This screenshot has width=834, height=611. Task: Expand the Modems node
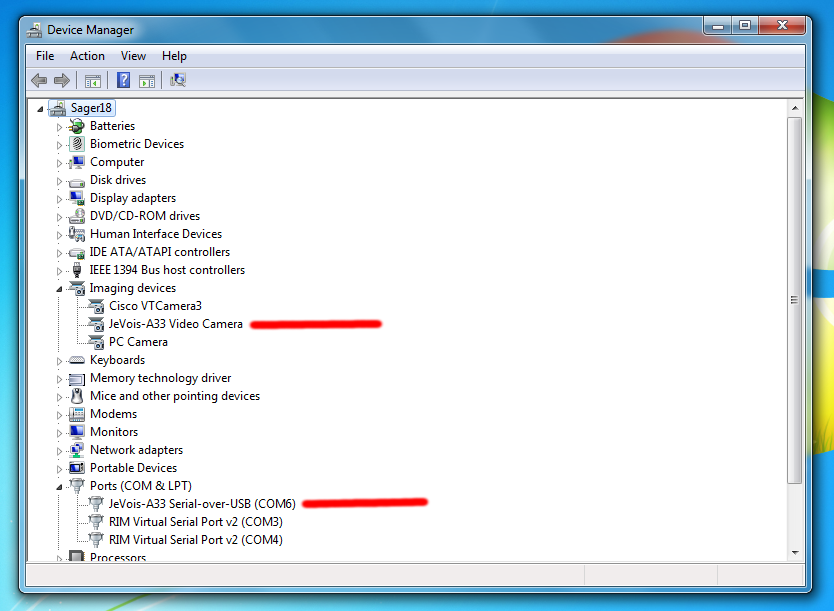[60, 415]
